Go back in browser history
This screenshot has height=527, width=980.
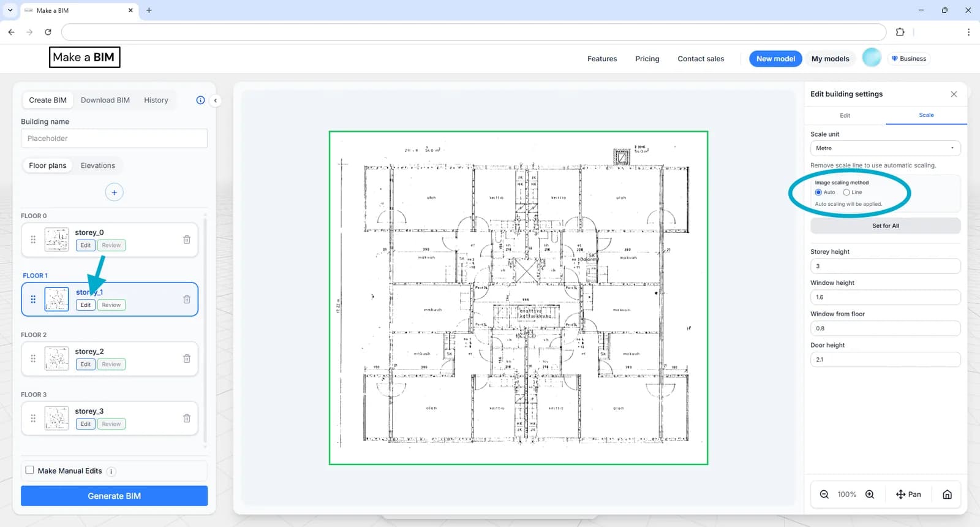point(11,32)
